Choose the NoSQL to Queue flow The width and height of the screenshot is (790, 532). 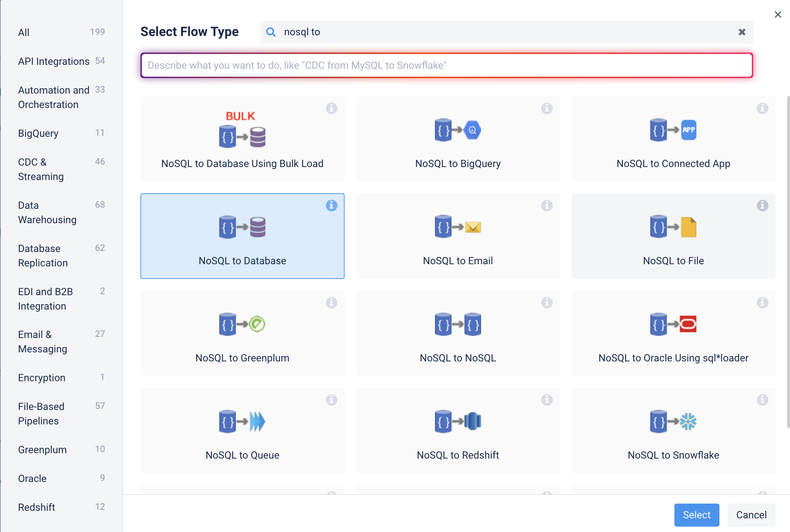[242, 430]
